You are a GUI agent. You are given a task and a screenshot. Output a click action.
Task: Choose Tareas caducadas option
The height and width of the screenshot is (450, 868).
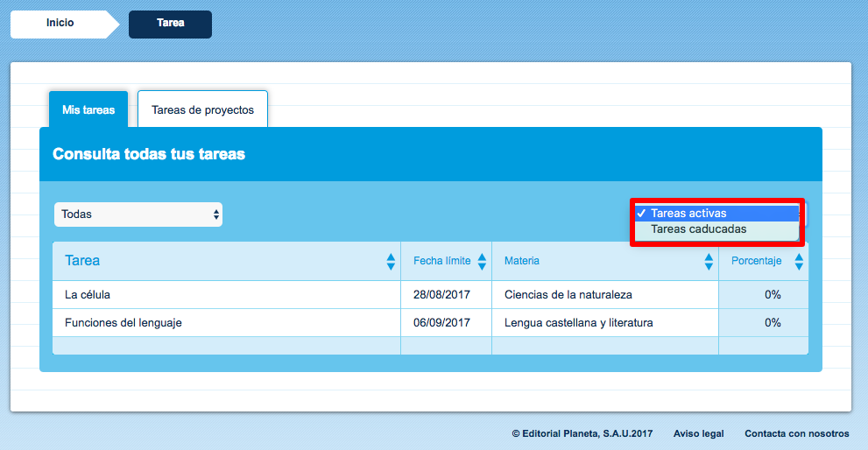click(x=698, y=229)
